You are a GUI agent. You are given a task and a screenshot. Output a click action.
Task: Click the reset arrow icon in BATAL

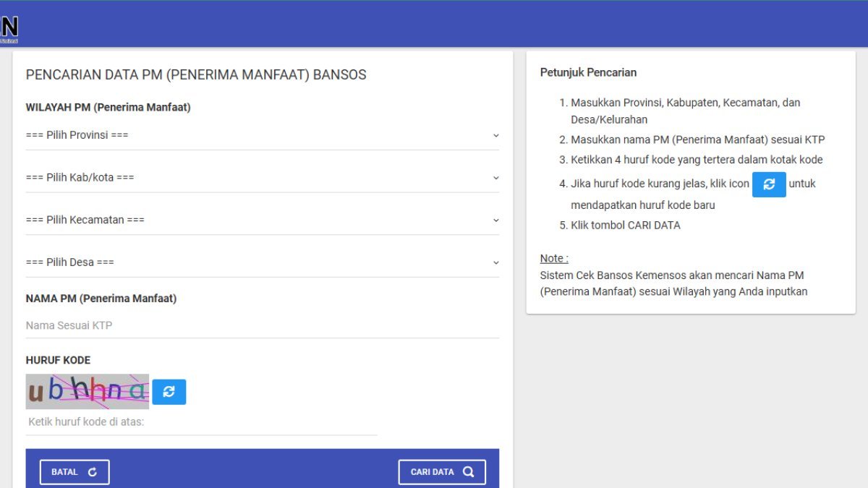coord(93,472)
